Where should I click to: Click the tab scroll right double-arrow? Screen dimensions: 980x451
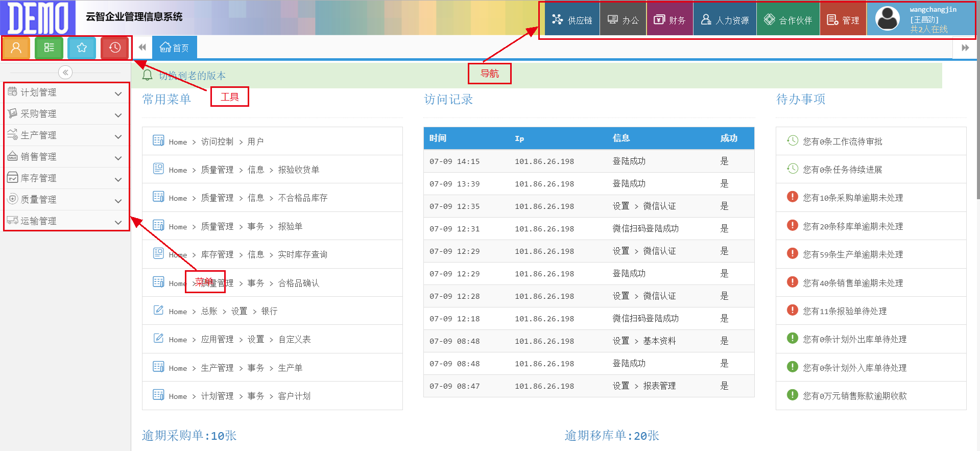[x=965, y=48]
